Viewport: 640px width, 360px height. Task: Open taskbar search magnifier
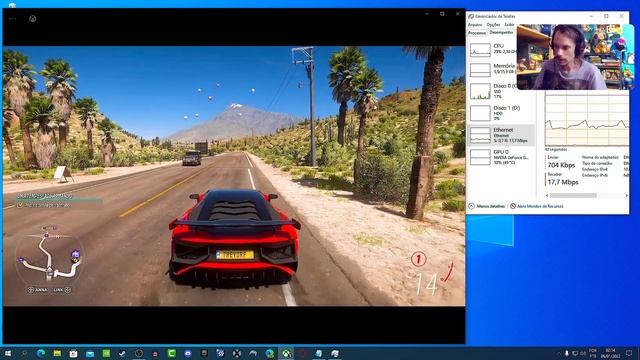pos(24,353)
